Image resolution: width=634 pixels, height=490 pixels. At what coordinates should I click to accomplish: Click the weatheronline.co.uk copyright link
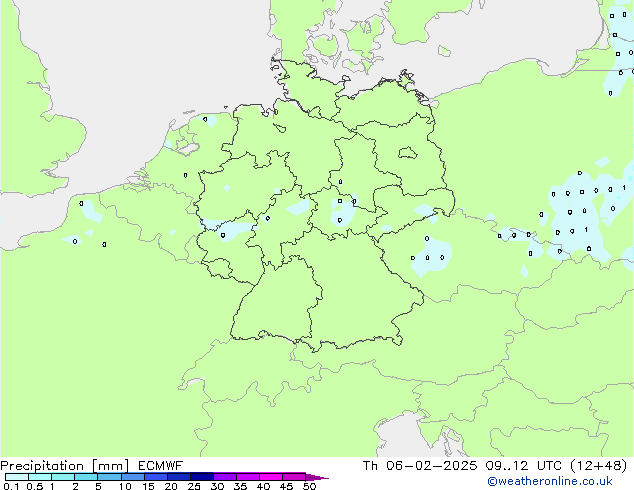(550, 481)
